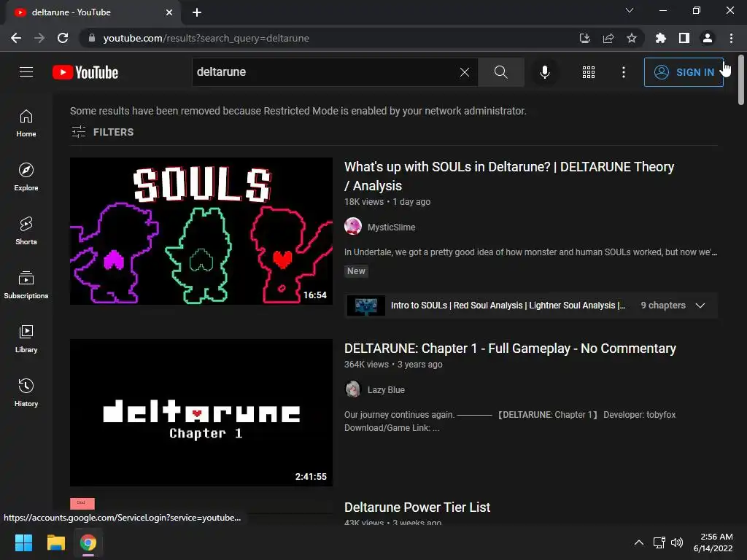Image resolution: width=747 pixels, height=560 pixels.
Task: Click the page vertical scrollbar
Action: [x=741, y=79]
